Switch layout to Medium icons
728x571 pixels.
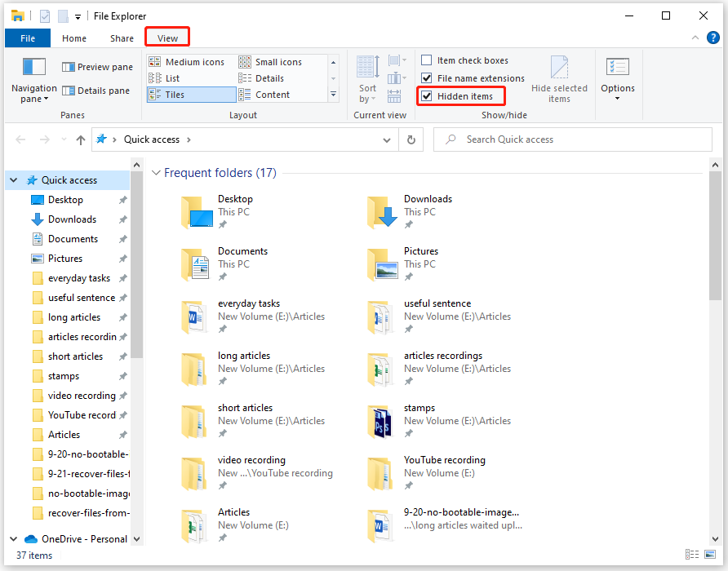[x=187, y=62]
